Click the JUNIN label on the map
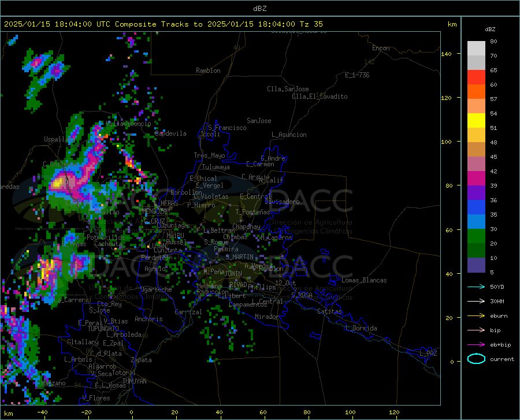Image resolution: width=520 pixels, height=420 pixels. pyautogui.click(x=233, y=274)
